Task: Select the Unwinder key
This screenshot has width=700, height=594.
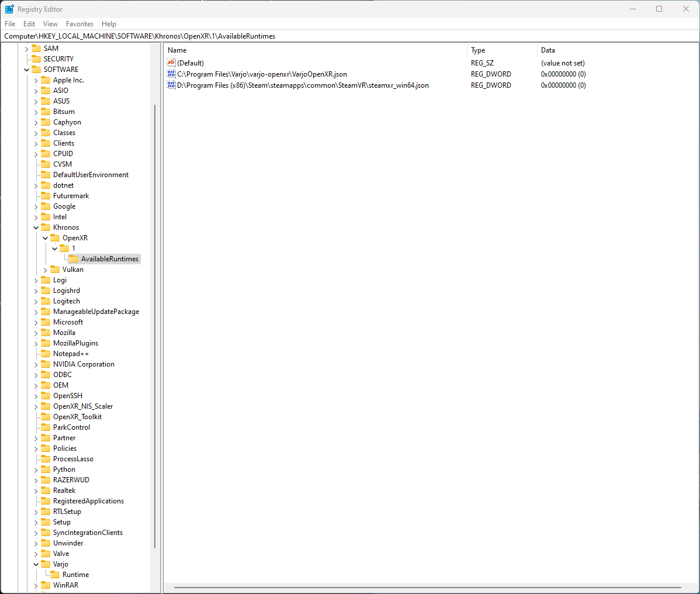Action: click(68, 543)
